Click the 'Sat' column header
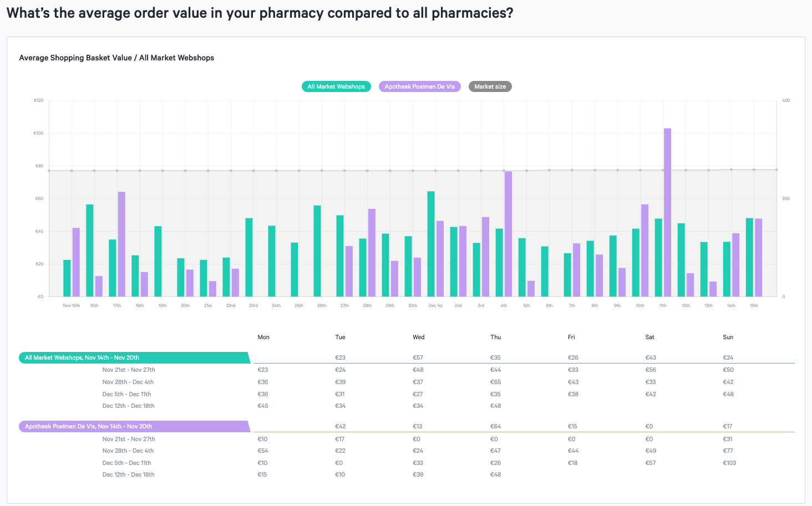The width and height of the screenshot is (812, 506). point(649,337)
